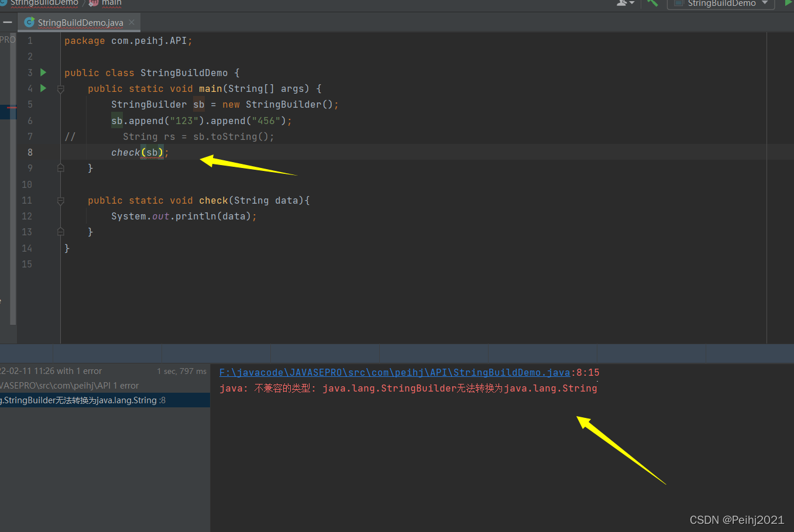Click the "123" string literal on line 6

(x=184, y=121)
